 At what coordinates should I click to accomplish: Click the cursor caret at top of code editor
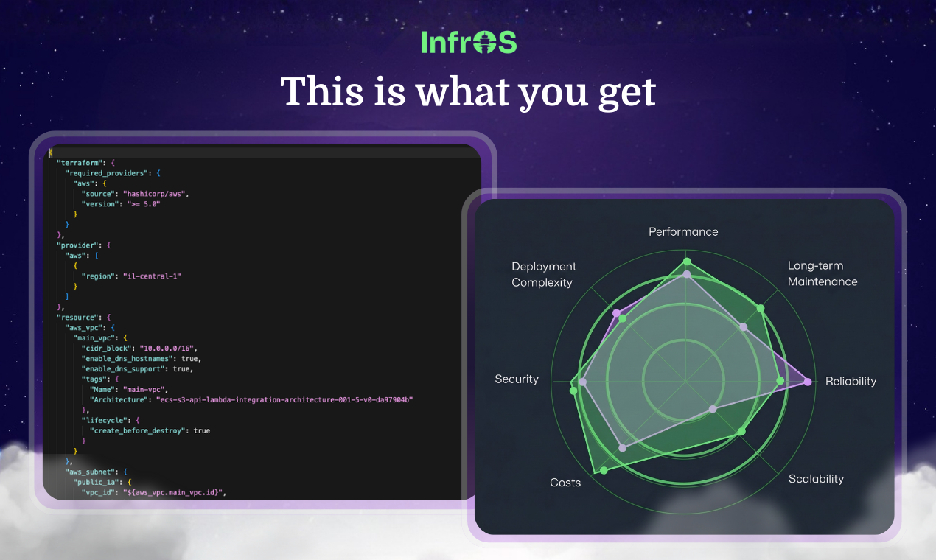(49, 151)
